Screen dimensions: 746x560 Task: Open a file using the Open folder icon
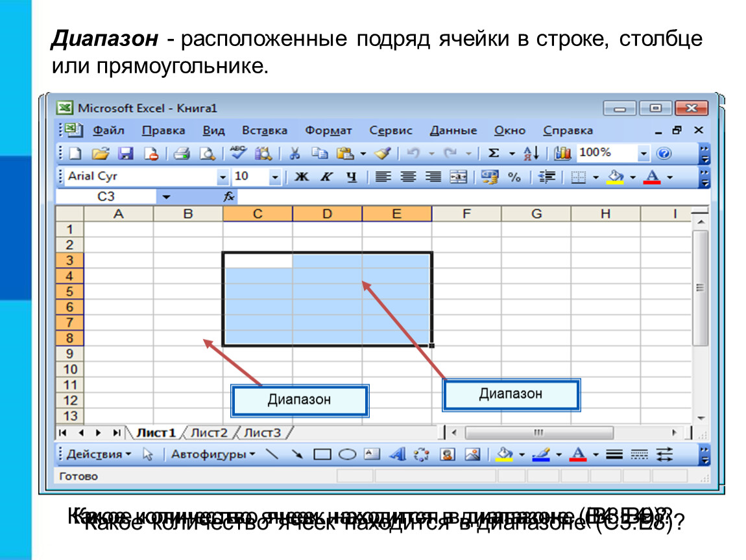click(x=101, y=154)
